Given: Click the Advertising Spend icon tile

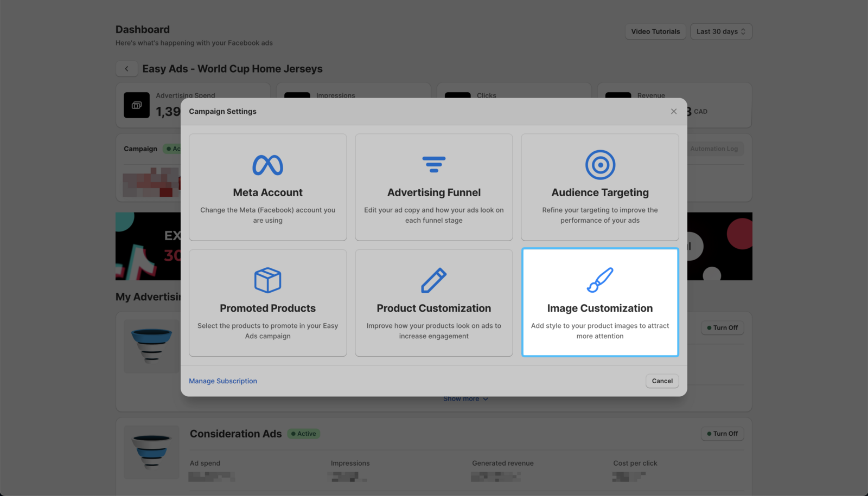Looking at the screenshot, I should 137,105.
